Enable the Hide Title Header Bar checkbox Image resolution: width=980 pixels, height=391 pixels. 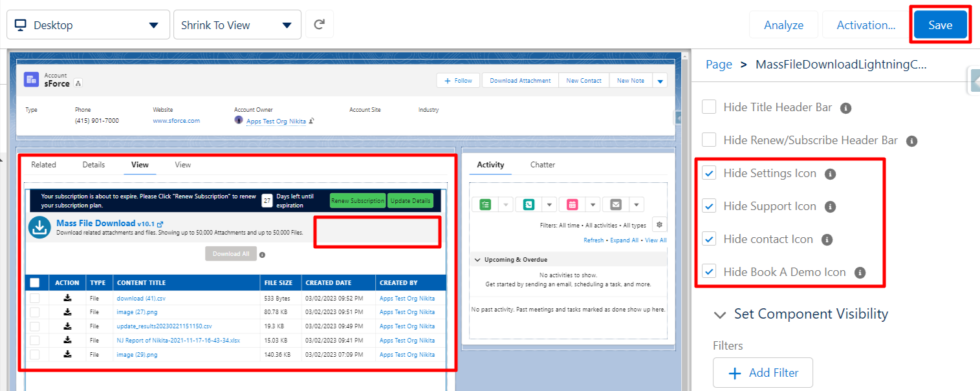click(x=710, y=107)
